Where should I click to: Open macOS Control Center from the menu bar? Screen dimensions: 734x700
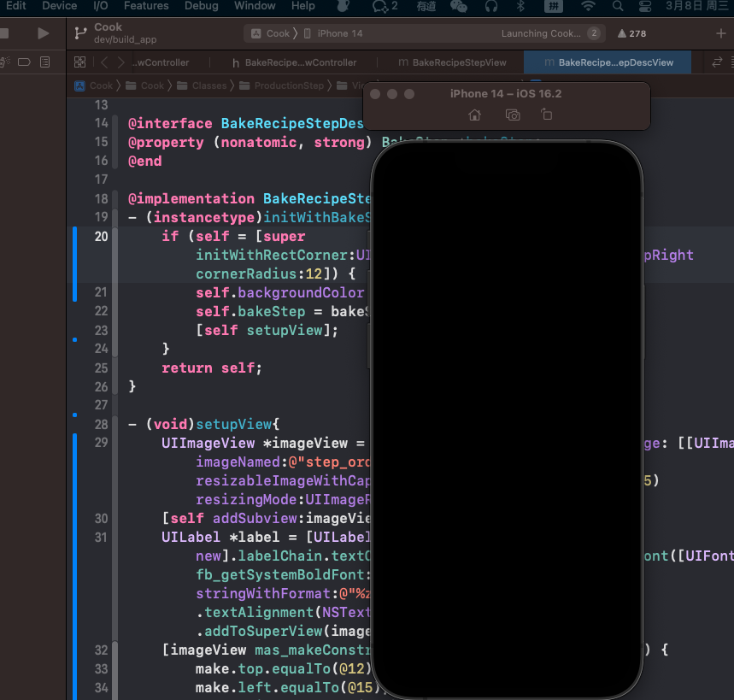tap(645, 6)
